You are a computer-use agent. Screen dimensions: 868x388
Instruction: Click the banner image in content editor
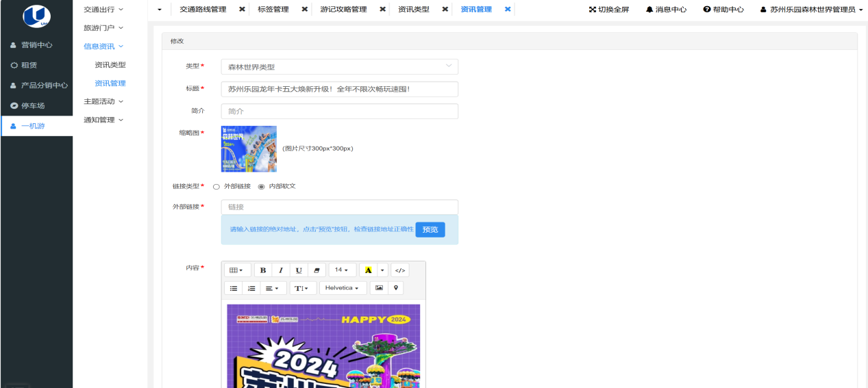pyautogui.click(x=323, y=346)
